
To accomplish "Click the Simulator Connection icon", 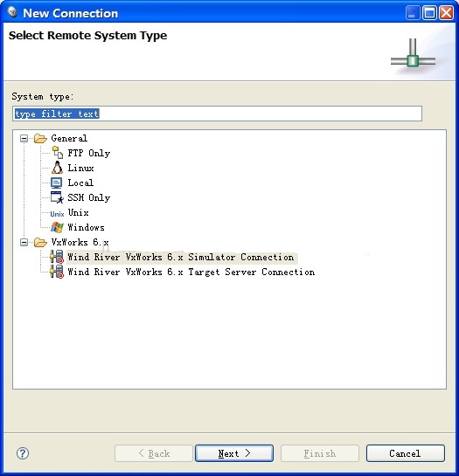I will (57, 257).
